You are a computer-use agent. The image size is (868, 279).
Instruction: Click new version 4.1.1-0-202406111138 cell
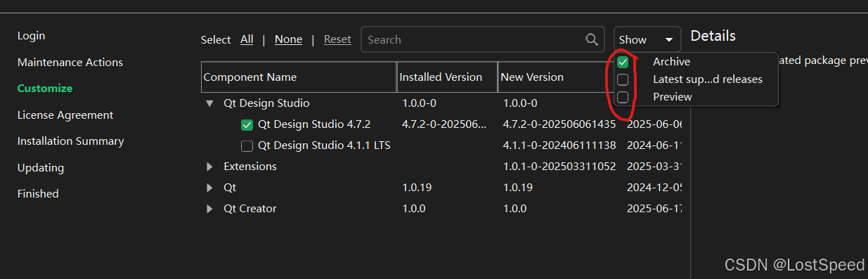pos(559,145)
